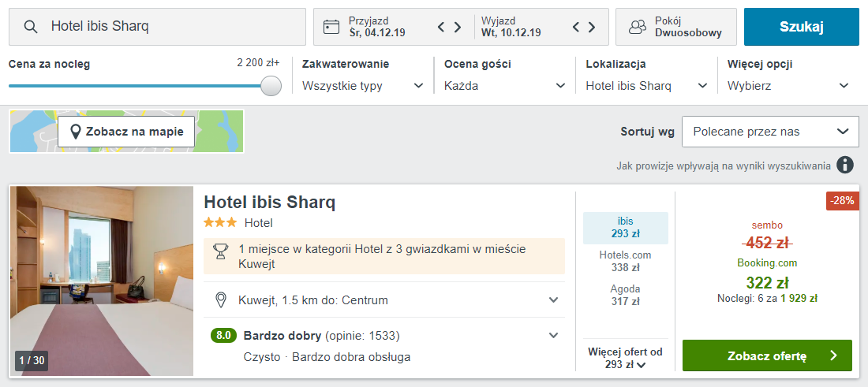Go to next arrival date
The width and height of the screenshot is (868, 387).
click(x=458, y=28)
